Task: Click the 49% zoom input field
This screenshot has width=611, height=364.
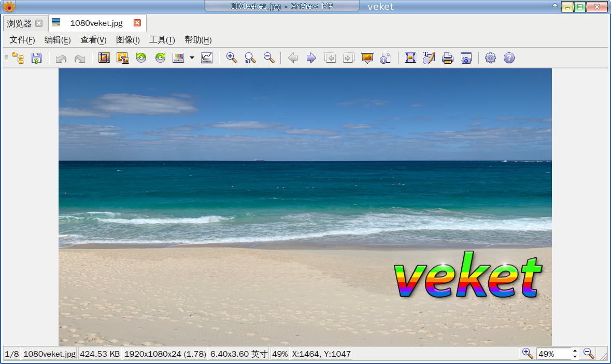Action: tap(553, 354)
